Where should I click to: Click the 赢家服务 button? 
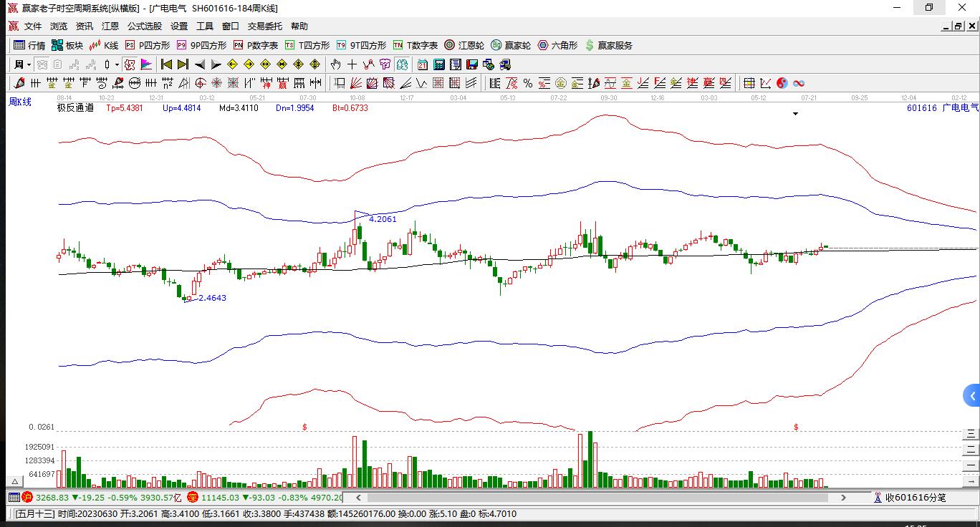[609, 45]
